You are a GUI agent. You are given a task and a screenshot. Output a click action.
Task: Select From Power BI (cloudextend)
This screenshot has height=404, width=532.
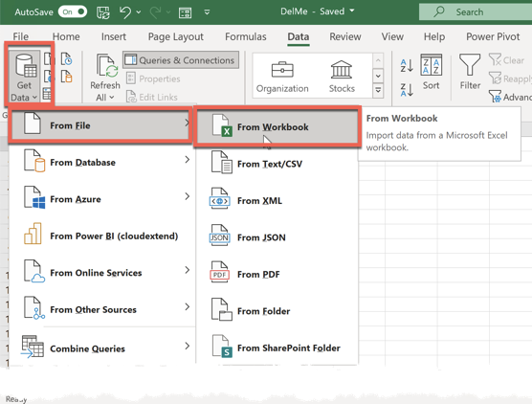coord(102,236)
